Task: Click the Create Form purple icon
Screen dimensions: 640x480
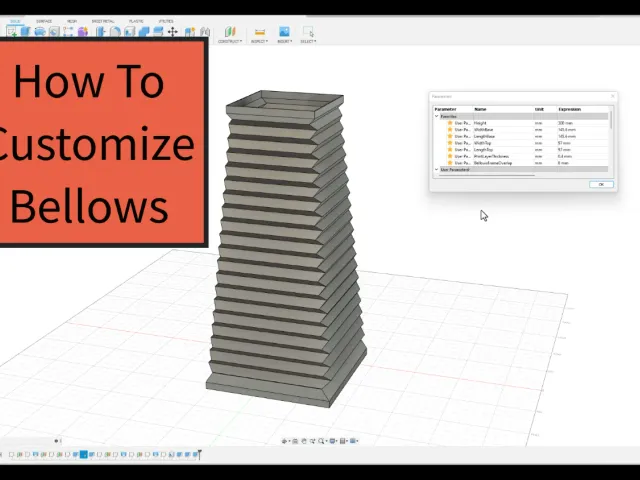Action: pyautogui.click(x=83, y=31)
